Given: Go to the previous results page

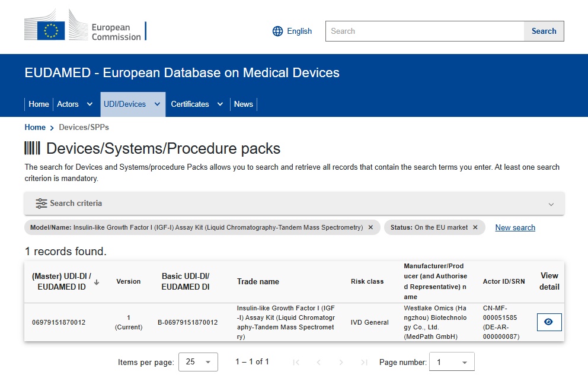Looking at the screenshot, I should click(x=318, y=362).
